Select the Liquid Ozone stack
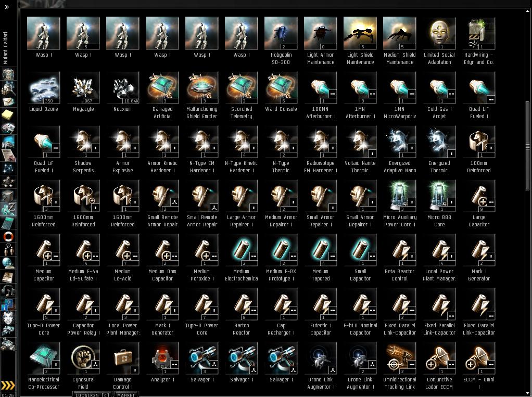Viewport: 532px width, 397px height. (43, 92)
